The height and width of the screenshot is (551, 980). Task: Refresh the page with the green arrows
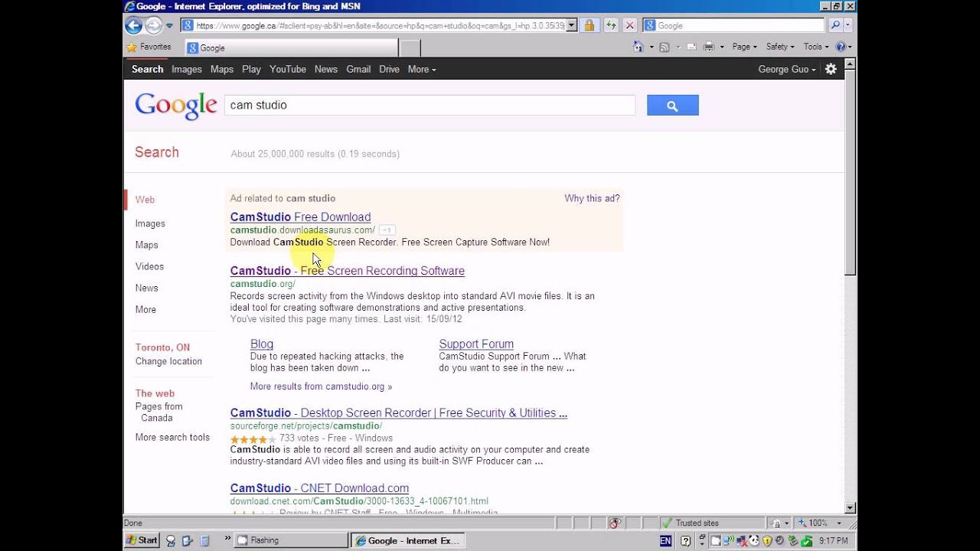tap(611, 25)
